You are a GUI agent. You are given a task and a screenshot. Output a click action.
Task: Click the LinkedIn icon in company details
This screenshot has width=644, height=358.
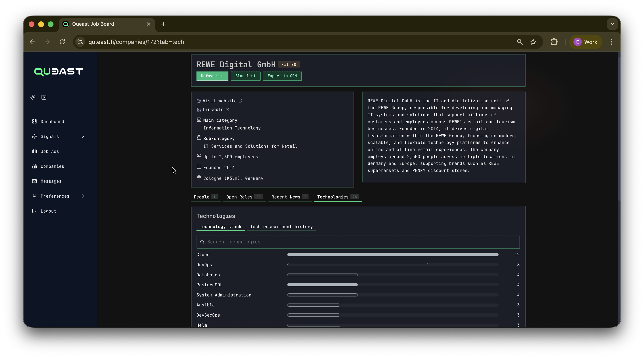[199, 110]
